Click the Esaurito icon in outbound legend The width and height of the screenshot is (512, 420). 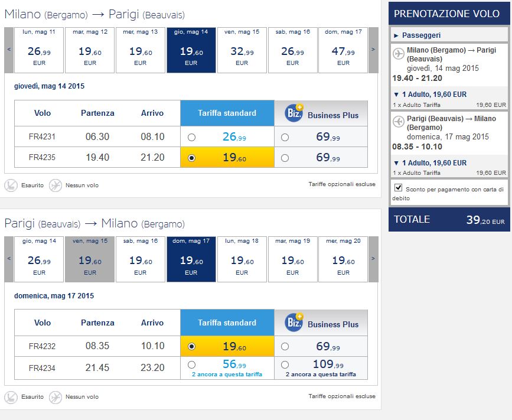(x=11, y=185)
